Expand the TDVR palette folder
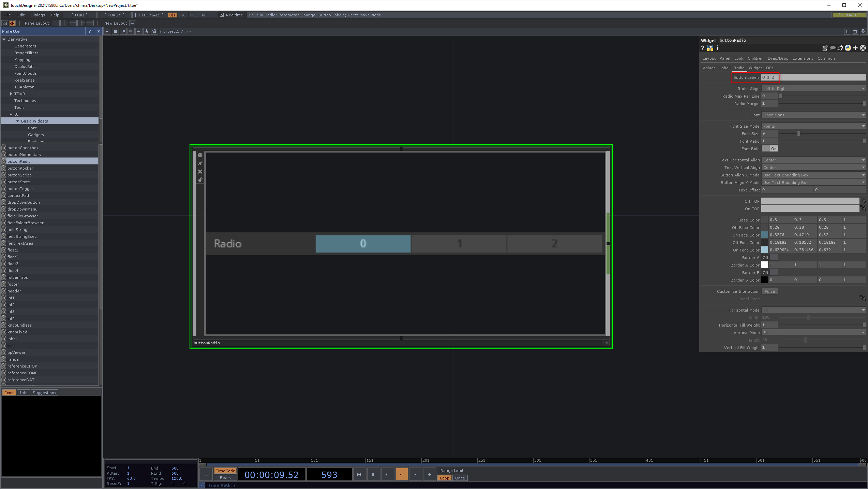This screenshot has width=868, height=489. click(x=11, y=94)
